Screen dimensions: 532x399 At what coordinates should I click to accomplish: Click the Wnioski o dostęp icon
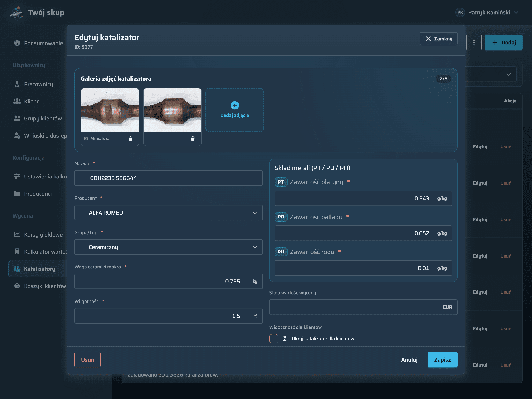point(17,135)
